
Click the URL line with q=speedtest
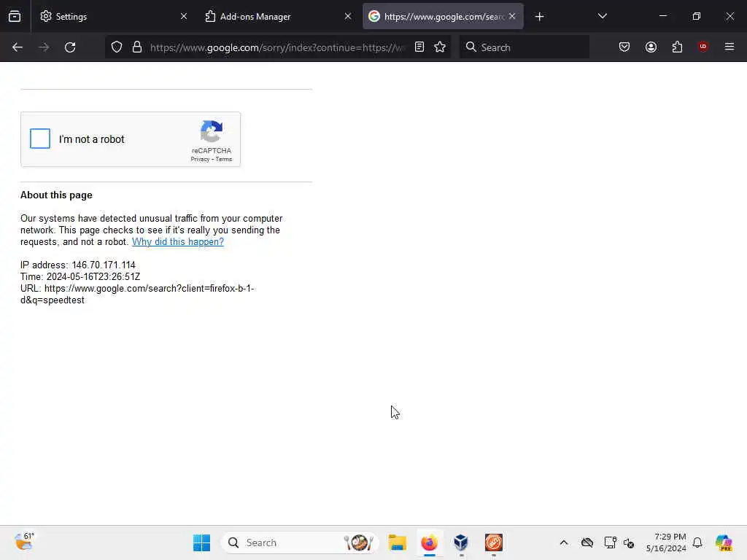(136, 295)
